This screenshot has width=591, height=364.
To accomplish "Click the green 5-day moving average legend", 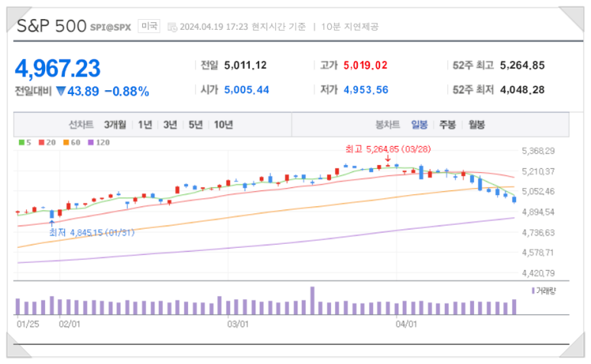I will pyautogui.click(x=25, y=142).
